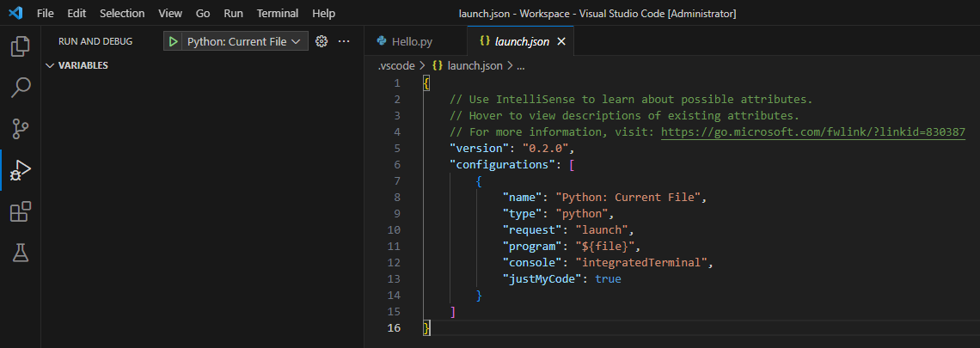Click the braces icon on launch.json tab
980x348 pixels.
484,42
